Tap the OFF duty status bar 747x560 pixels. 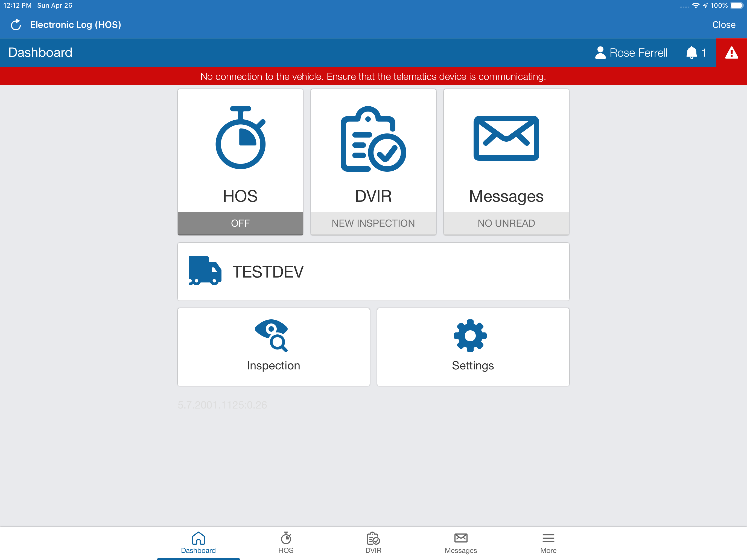240,223
